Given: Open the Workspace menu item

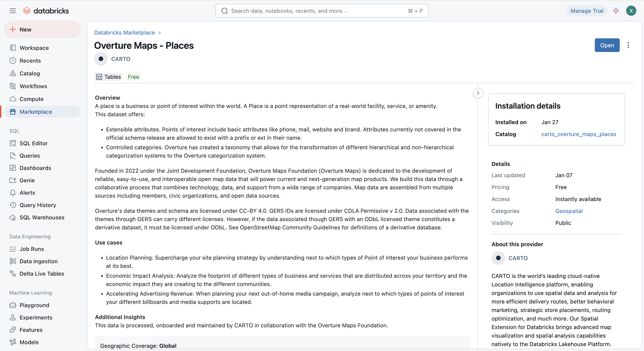Looking at the screenshot, I should (43, 48).
